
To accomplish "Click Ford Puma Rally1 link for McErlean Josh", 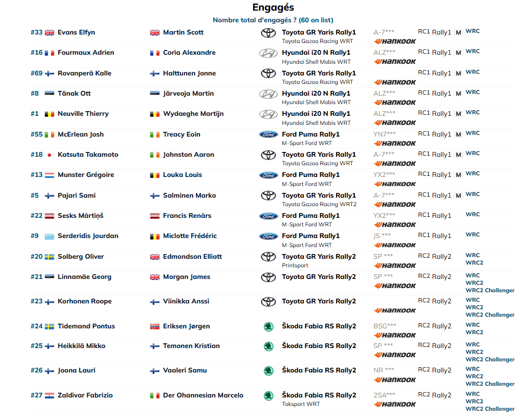I will pyautogui.click(x=311, y=134).
